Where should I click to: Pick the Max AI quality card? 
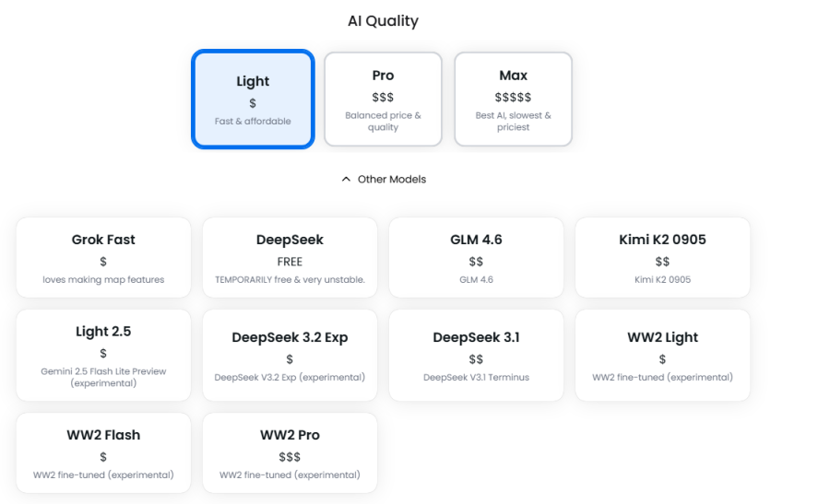point(513,99)
